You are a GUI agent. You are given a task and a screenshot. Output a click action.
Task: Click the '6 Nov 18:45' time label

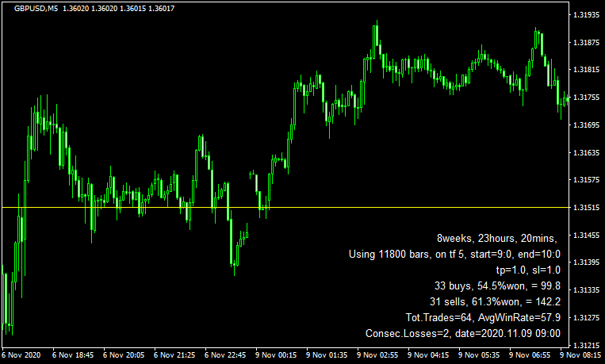(75, 355)
